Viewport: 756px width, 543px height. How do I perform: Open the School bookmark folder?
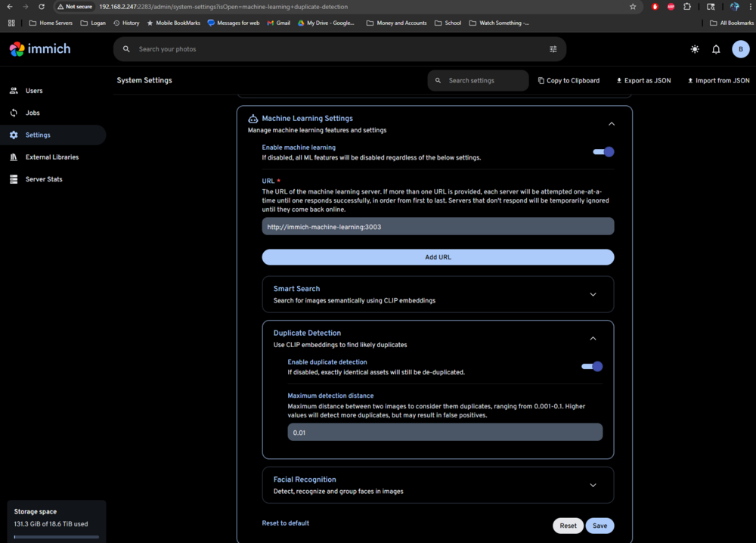(448, 23)
